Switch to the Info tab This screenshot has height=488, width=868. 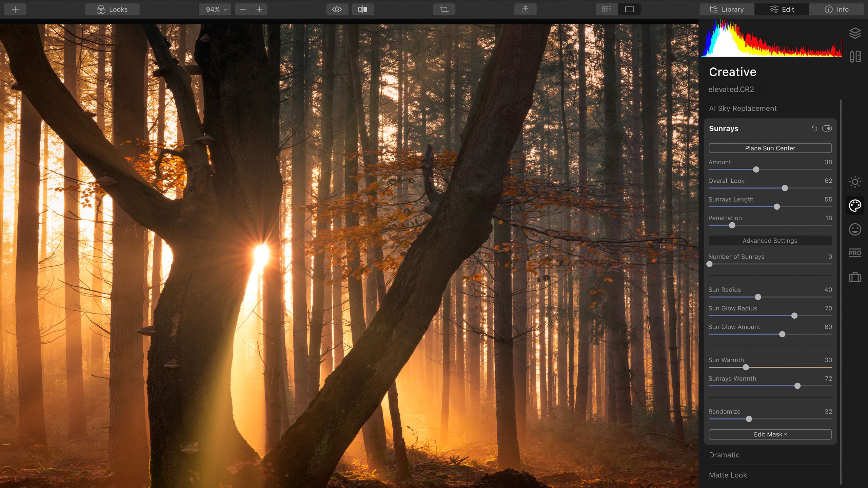pos(836,9)
